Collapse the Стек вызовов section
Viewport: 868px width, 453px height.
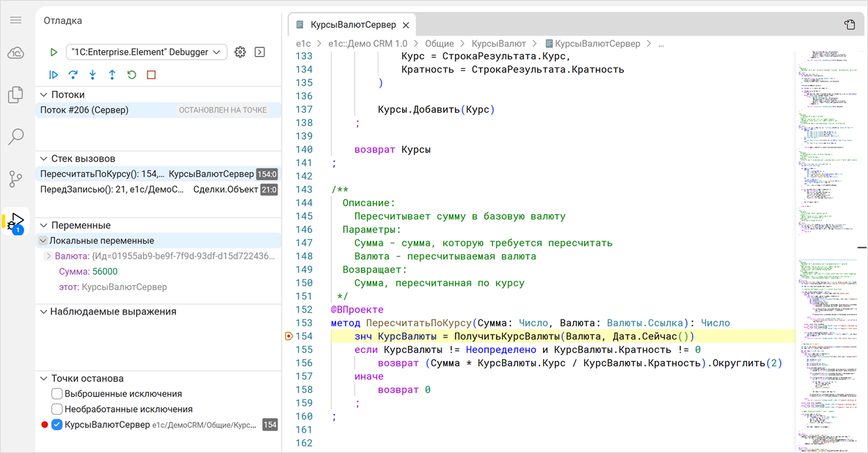44,159
